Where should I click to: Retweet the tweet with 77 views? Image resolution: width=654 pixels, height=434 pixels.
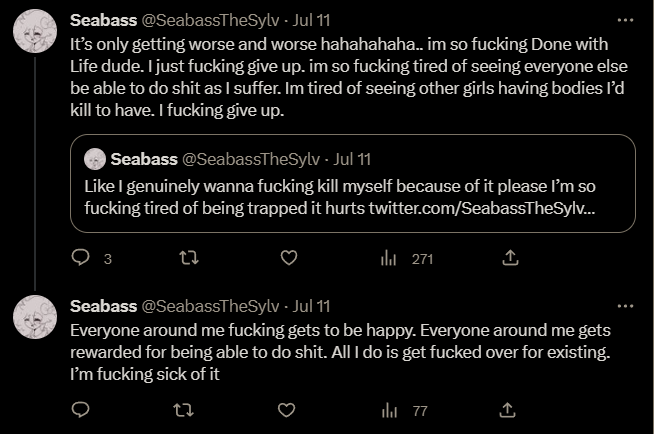click(x=186, y=410)
